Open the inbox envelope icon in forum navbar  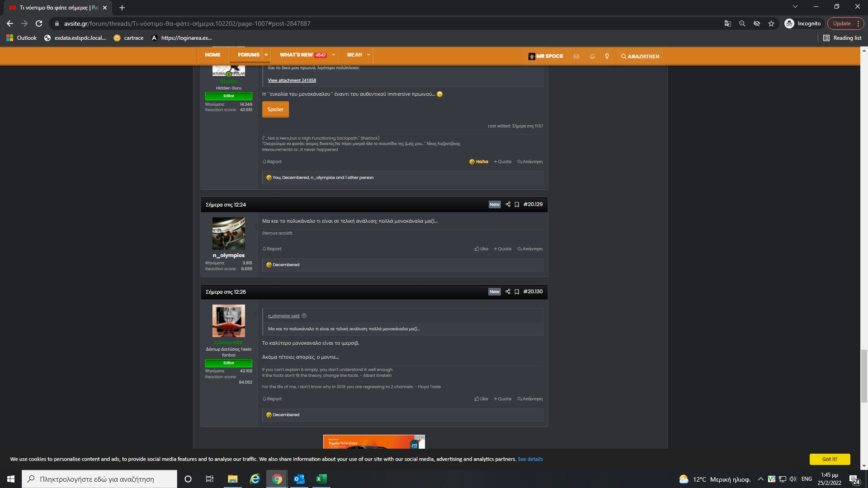(x=576, y=56)
